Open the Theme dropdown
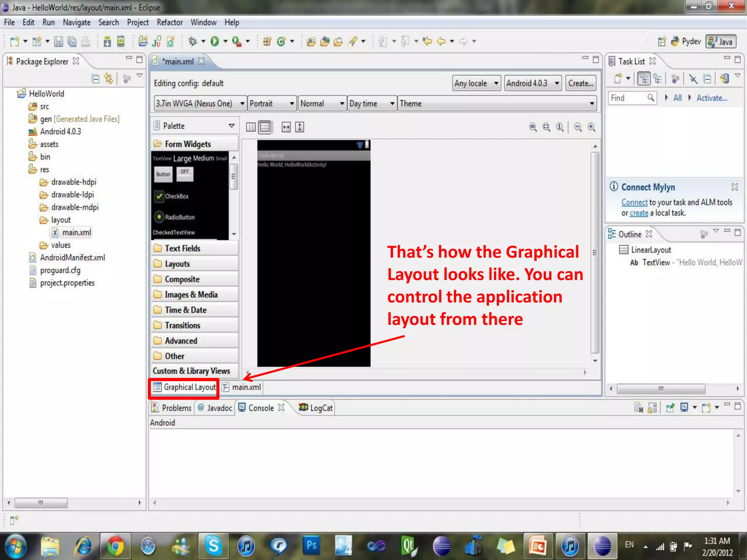 [497, 104]
